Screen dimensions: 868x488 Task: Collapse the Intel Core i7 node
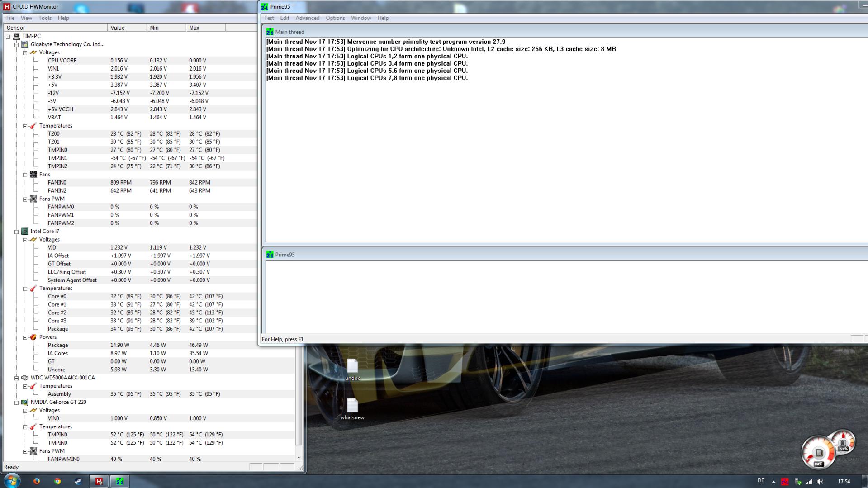click(17, 232)
